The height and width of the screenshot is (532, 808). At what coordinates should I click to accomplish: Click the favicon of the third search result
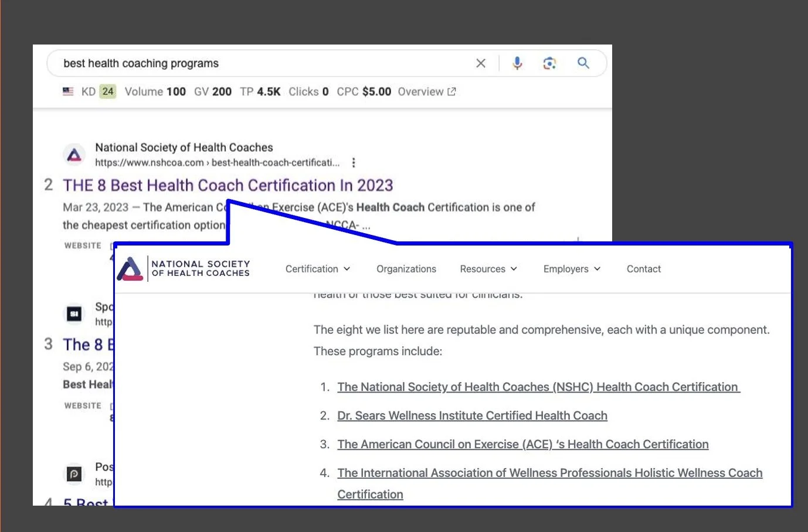point(74,314)
